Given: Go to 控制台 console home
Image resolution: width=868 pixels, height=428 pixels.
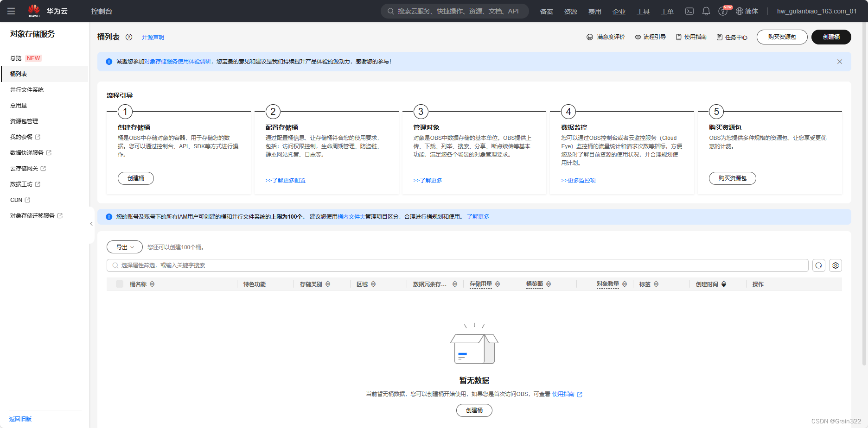Looking at the screenshot, I should click(102, 11).
